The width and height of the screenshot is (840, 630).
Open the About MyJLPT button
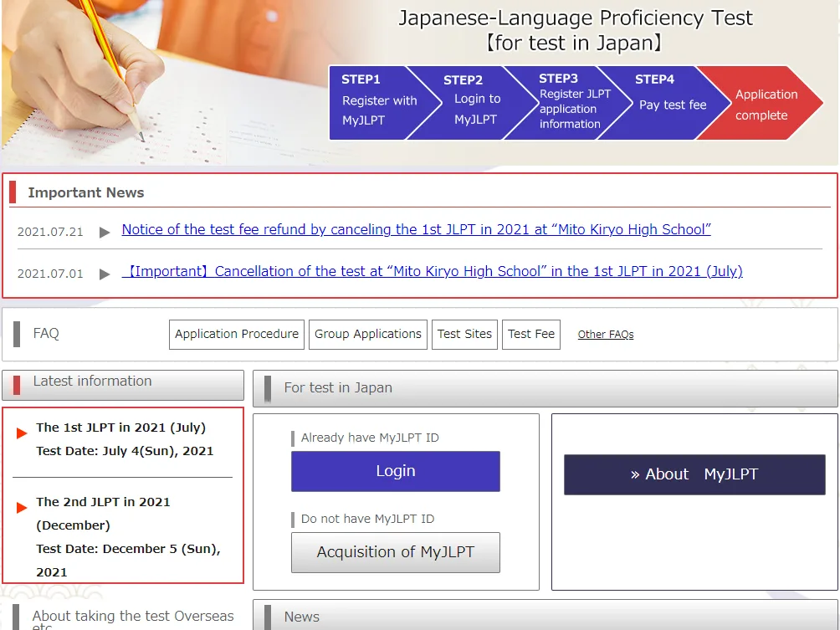694,474
